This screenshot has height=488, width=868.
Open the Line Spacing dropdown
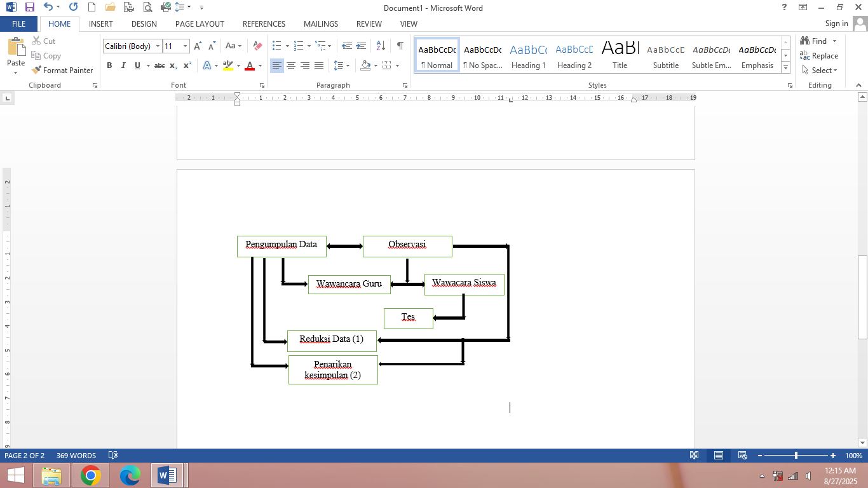pos(341,65)
